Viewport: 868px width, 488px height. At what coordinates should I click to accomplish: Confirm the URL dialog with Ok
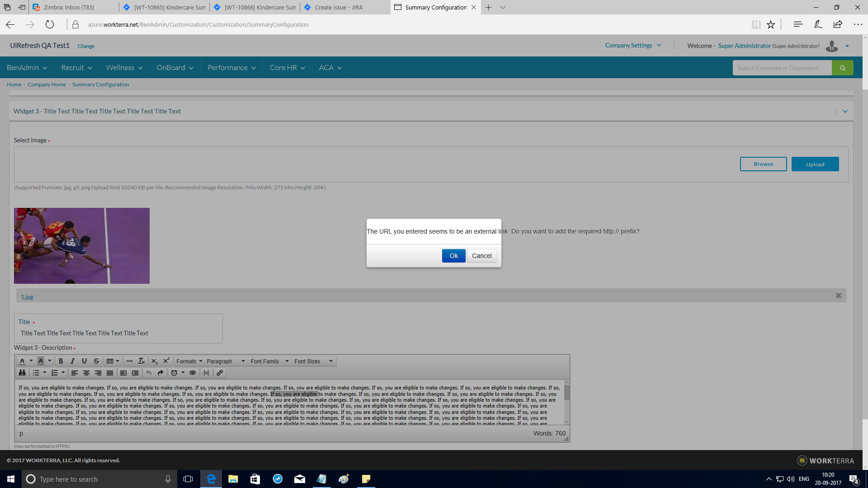[x=453, y=255]
